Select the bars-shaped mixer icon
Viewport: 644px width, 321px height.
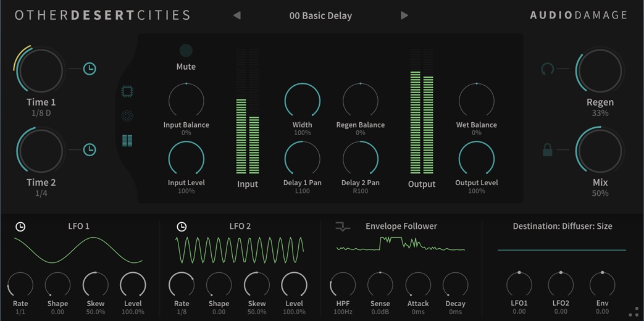[x=127, y=141]
